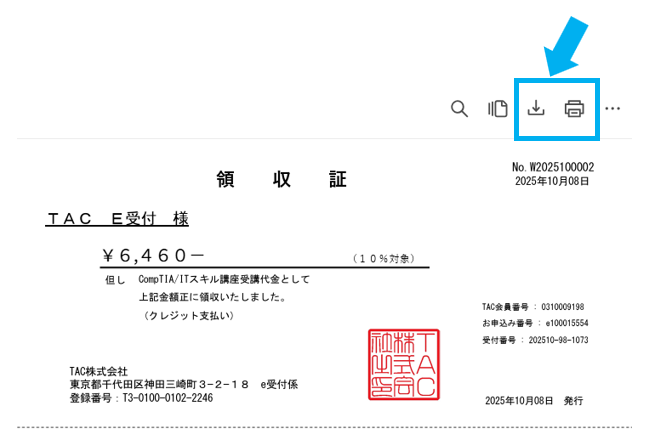The image size is (653, 439).
Task: Click the recipient name TAC E受付 様
Action: coord(117,218)
